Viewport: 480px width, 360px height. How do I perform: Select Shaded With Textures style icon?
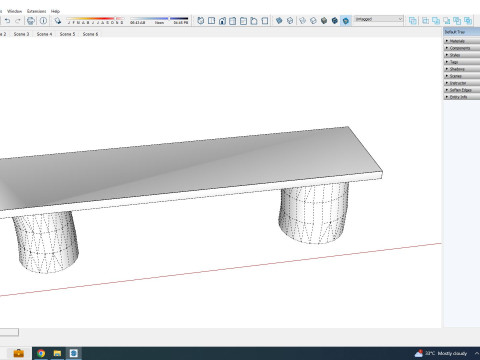[x=335, y=21]
